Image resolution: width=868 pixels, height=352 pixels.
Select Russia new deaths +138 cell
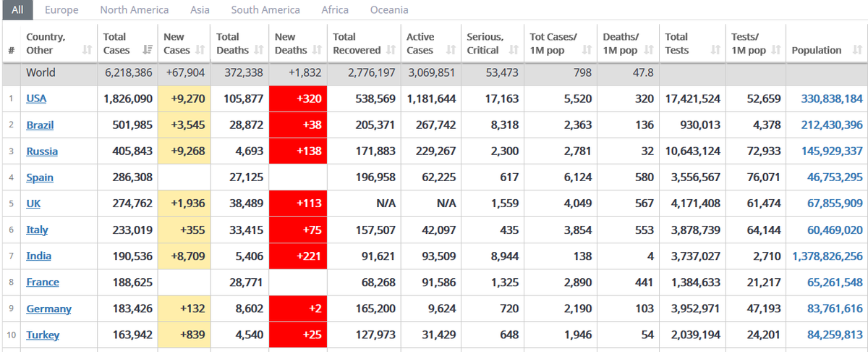click(x=298, y=151)
